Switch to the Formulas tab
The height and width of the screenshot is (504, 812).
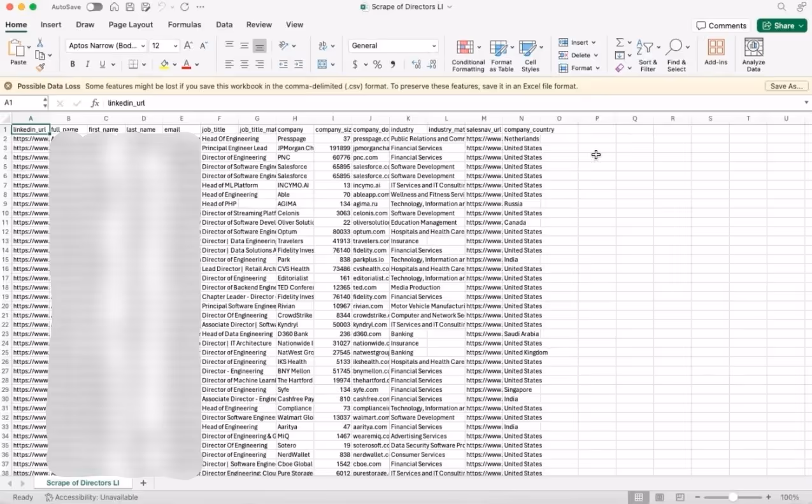pyautogui.click(x=184, y=25)
